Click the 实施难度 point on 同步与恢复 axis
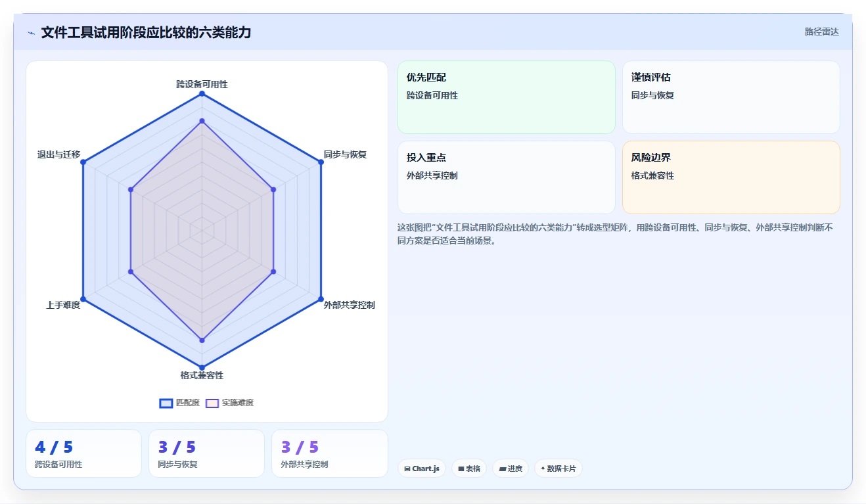Viewport: 866px width, 504px height. pyautogui.click(x=273, y=189)
